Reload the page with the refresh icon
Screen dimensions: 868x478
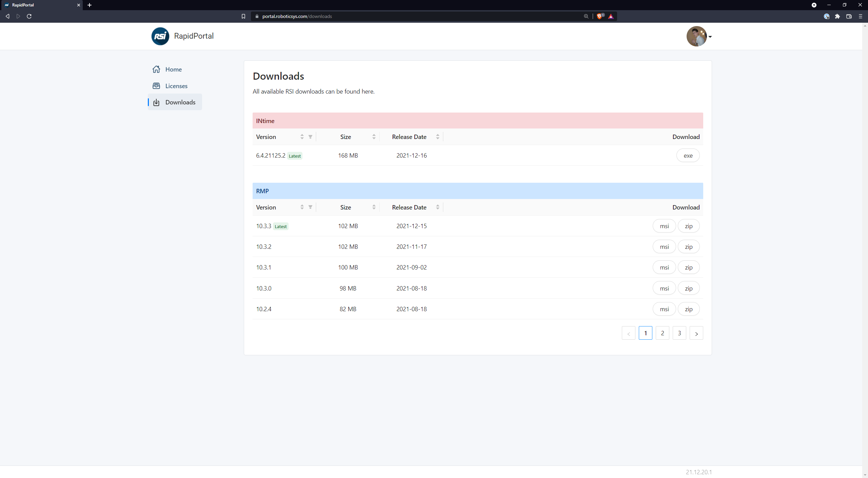click(29, 16)
